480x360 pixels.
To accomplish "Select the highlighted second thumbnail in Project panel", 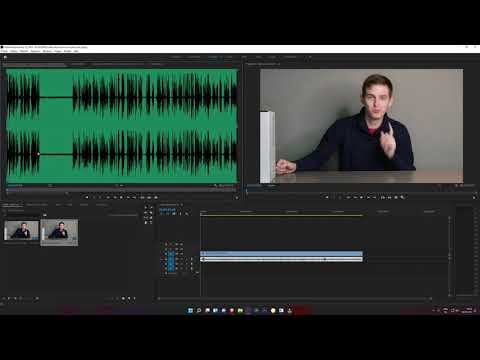I will pos(59,230).
